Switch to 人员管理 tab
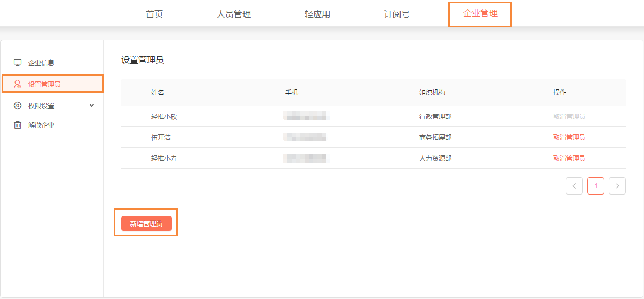The height and width of the screenshot is (299, 644). (234, 14)
